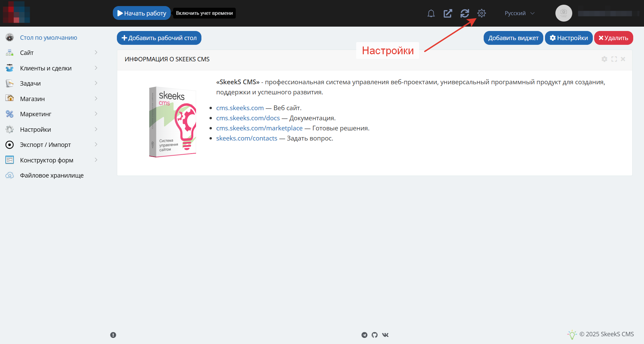Screen dimensions: 644x344
Task: Click the 'Настройки' gear icon in sidebar
Action: point(10,129)
